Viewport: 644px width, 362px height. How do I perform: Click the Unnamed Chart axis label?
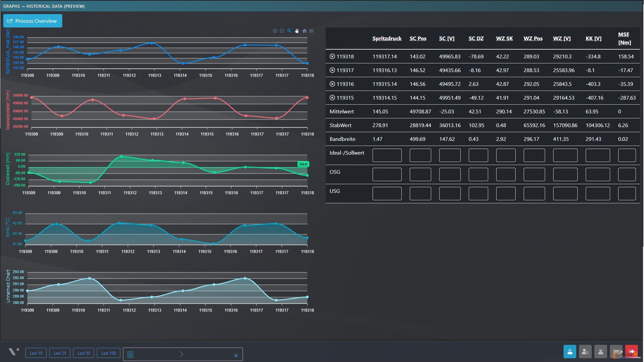[8, 287]
